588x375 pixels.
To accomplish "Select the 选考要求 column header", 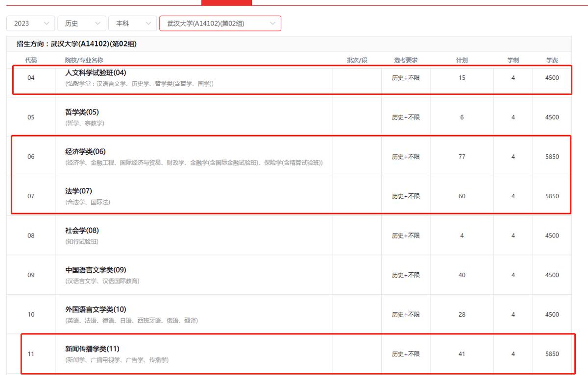I will click(407, 59).
